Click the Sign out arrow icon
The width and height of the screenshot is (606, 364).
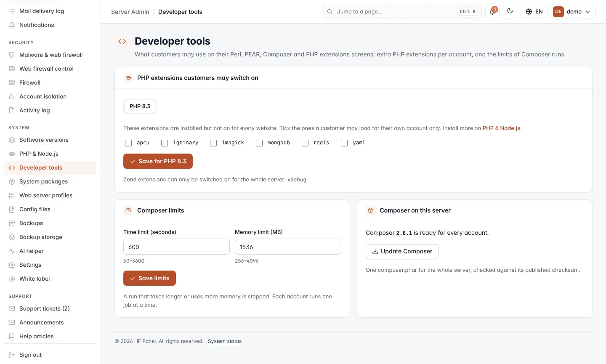pos(12,355)
